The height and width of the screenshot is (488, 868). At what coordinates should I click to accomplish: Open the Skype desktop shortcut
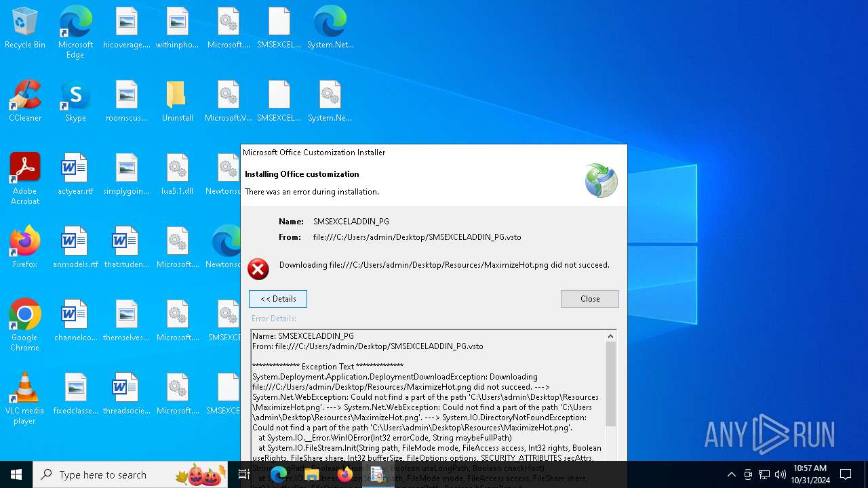[x=75, y=102]
